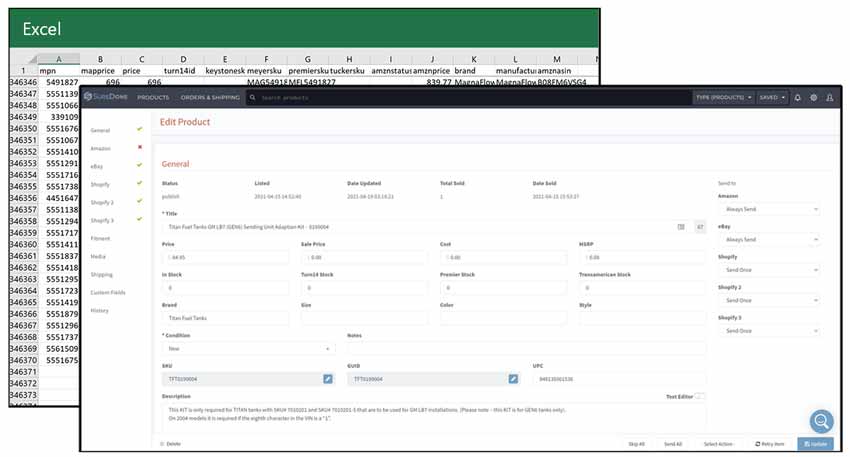Click the SureDone logo in the navbar
850x457 pixels.
coord(106,96)
